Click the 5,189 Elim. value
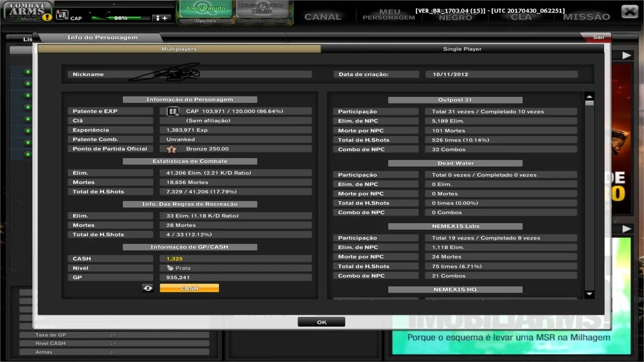Viewport: 644px width, 362px height. coord(501,121)
